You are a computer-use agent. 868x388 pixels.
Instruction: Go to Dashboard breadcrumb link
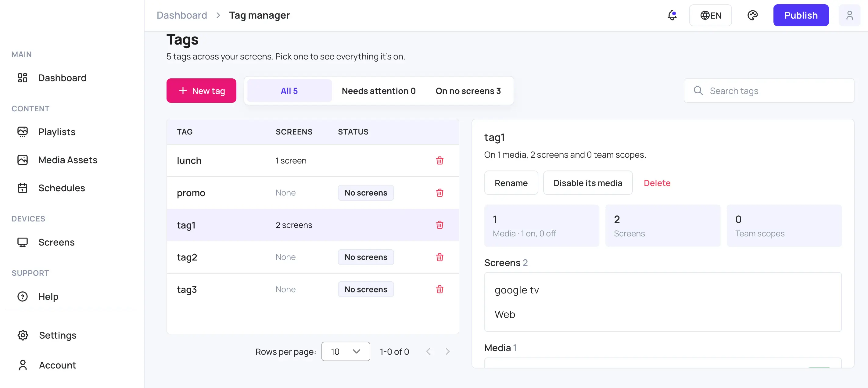pos(181,15)
